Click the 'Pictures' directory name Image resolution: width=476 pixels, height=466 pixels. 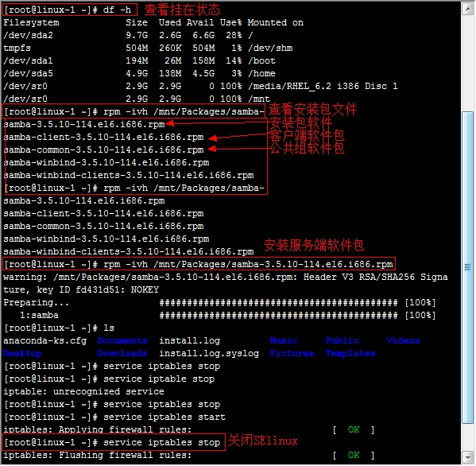tap(292, 354)
